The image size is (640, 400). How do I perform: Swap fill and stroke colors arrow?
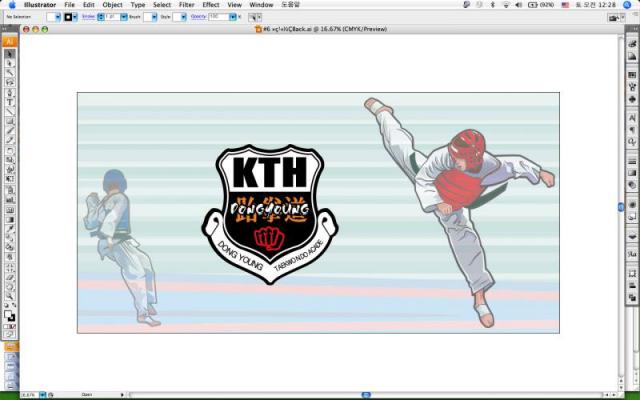(x=14, y=305)
